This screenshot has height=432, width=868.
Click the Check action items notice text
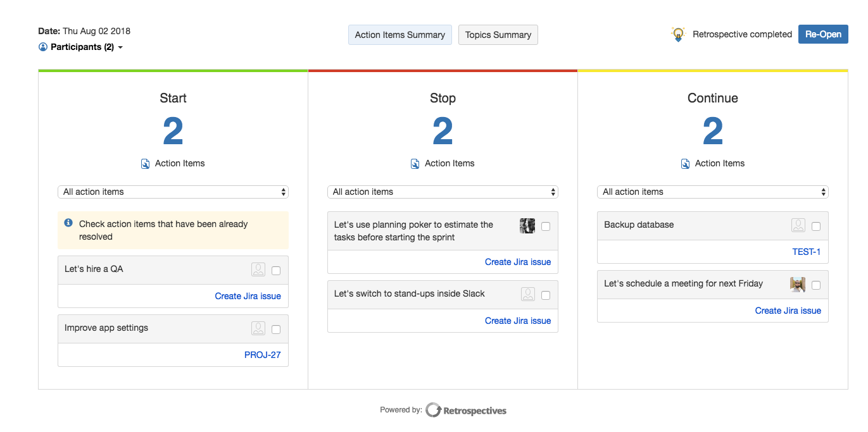[163, 230]
